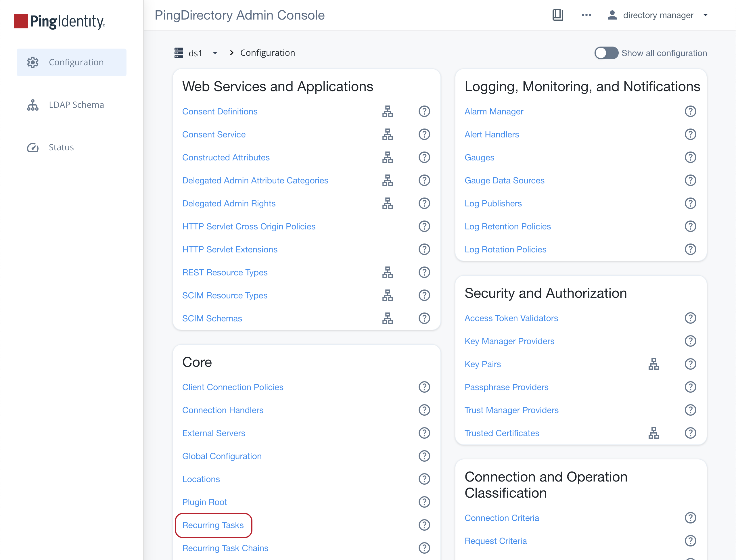Open the documentation book icon in the header

point(557,15)
